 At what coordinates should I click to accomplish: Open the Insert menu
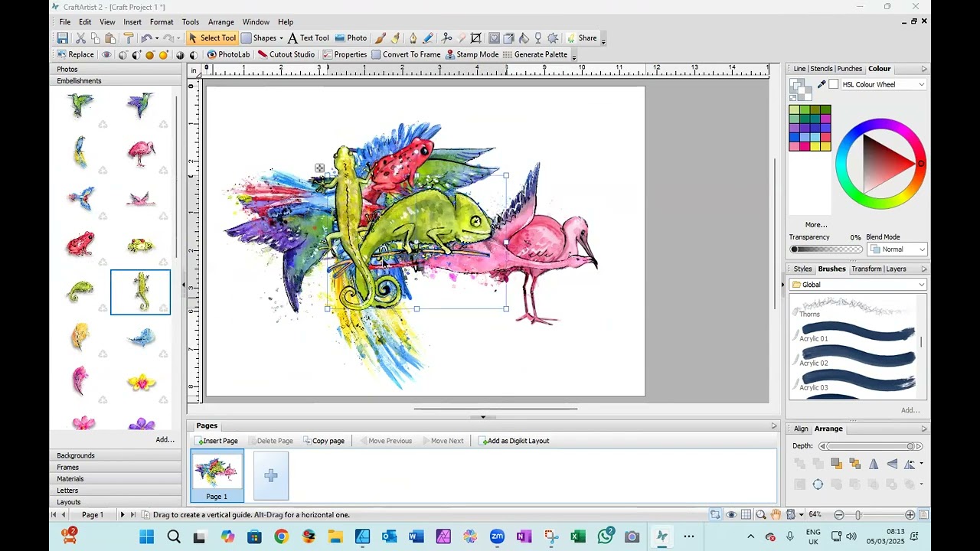coord(132,22)
